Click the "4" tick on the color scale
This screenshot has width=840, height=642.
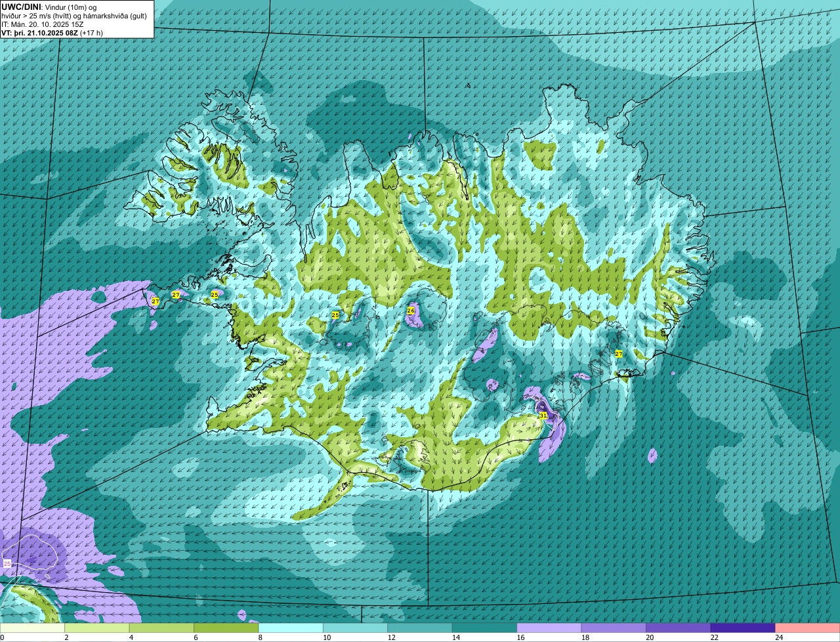click(x=131, y=637)
